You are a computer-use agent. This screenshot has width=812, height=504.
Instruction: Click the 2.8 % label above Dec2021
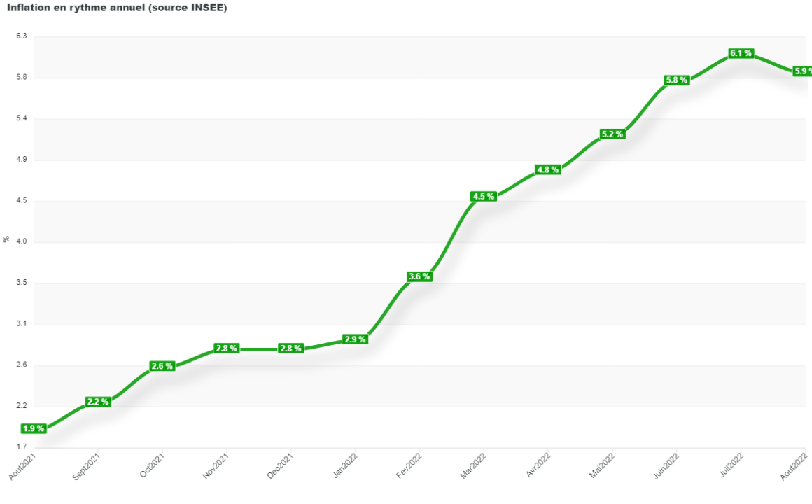290,348
